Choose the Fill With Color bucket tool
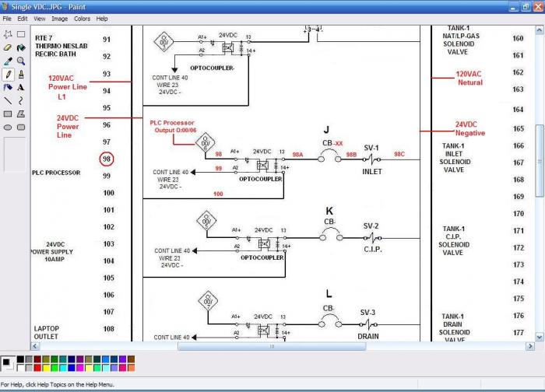 point(21,47)
